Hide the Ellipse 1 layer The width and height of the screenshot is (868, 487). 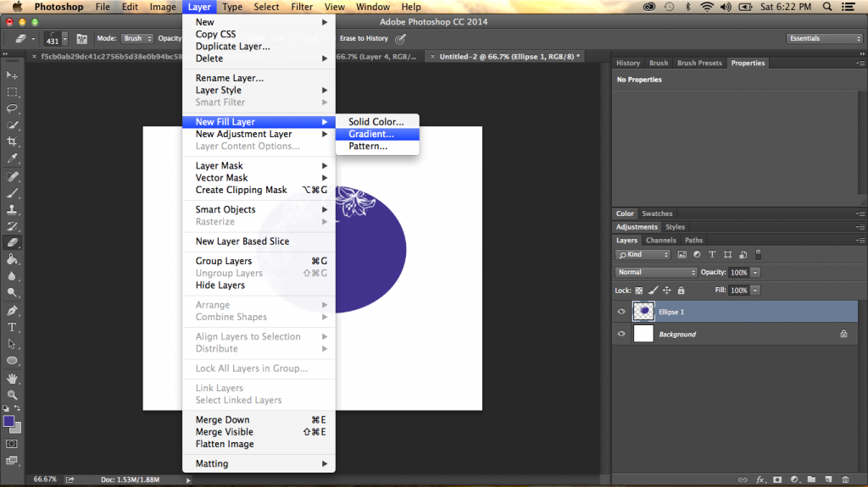coord(621,312)
